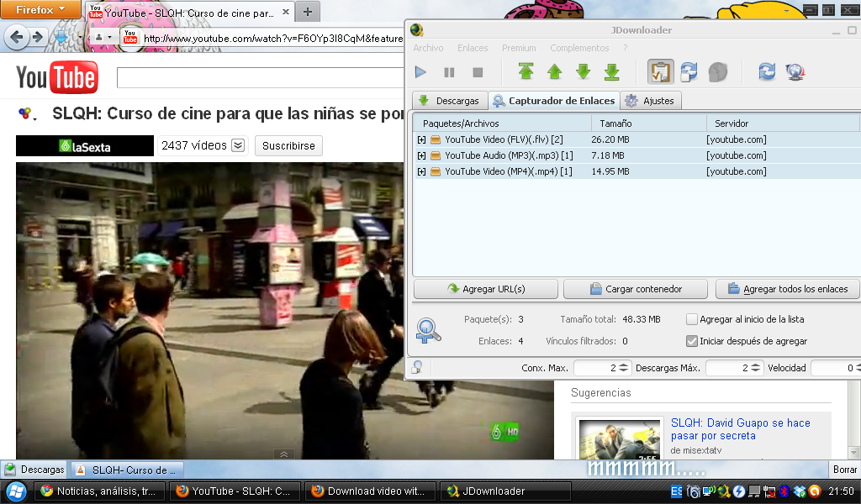
Task: Uncheck Iniciar después de agregar checkbox
Action: 692,341
